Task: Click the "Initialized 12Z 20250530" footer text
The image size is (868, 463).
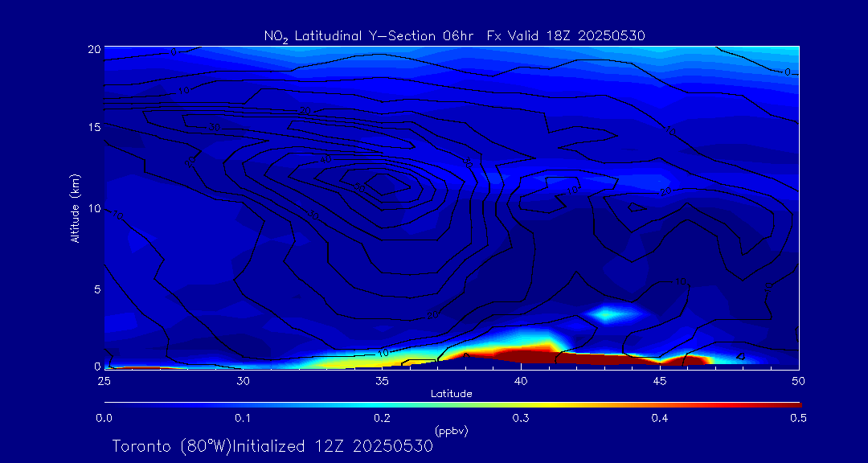Action: [x=332, y=446]
